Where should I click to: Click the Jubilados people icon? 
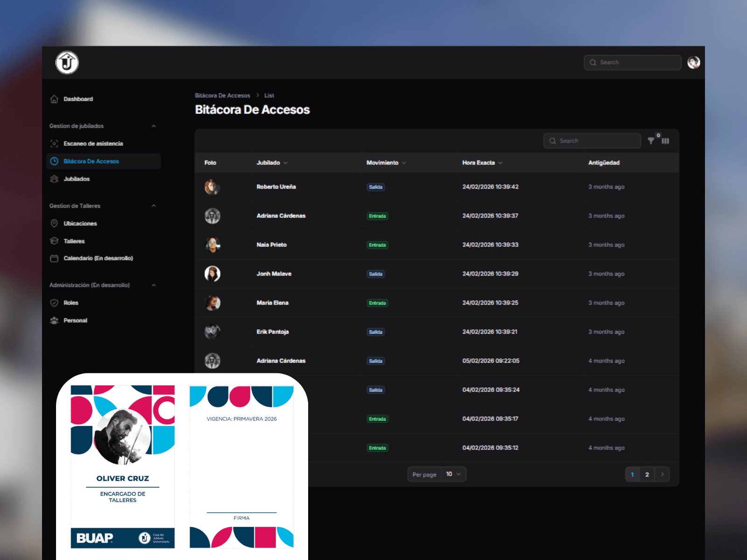click(x=54, y=179)
